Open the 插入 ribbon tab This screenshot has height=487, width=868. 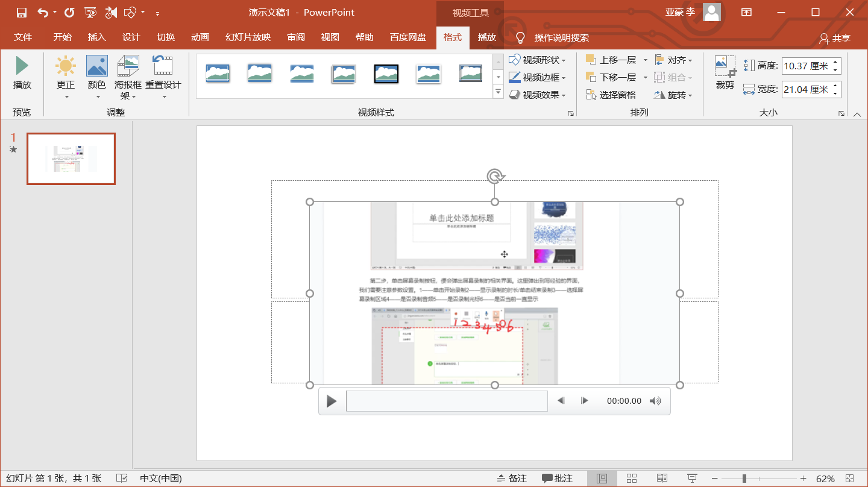tap(96, 37)
